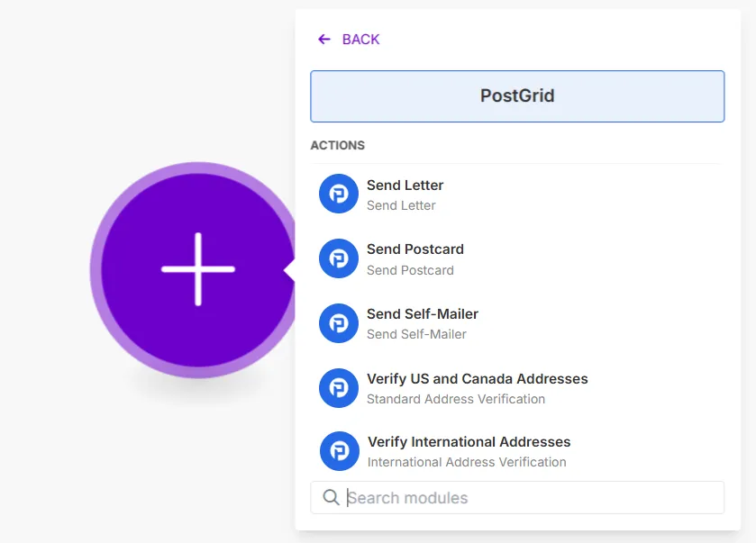This screenshot has height=543, width=756.
Task: Click the Send Letter PostGrid icon
Action: (338, 194)
